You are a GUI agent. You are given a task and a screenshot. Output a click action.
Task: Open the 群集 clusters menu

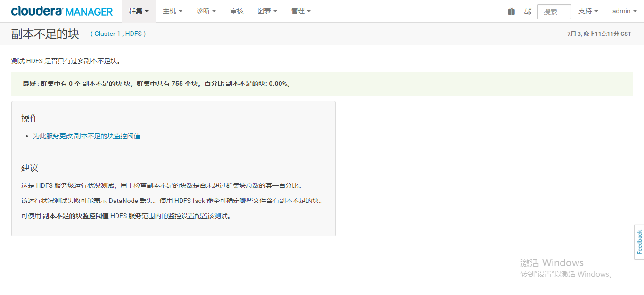click(x=136, y=11)
